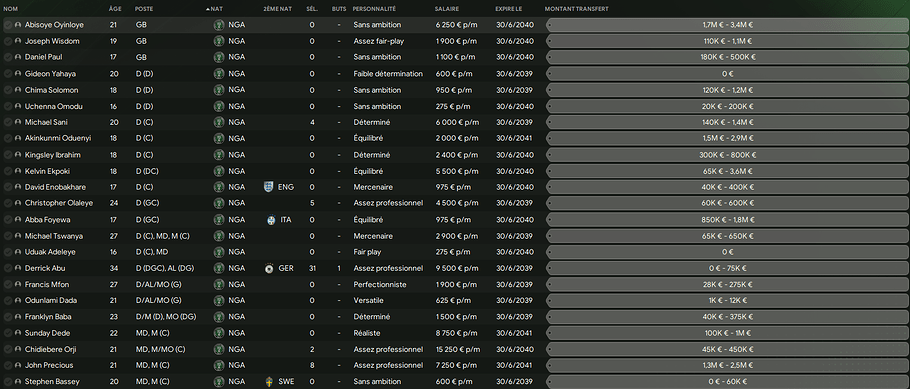Image resolution: width=910 pixels, height=389 pixels.
Task: Click the Nigeria badge in Chidiebere Orji's row
Action: point(219,350)
